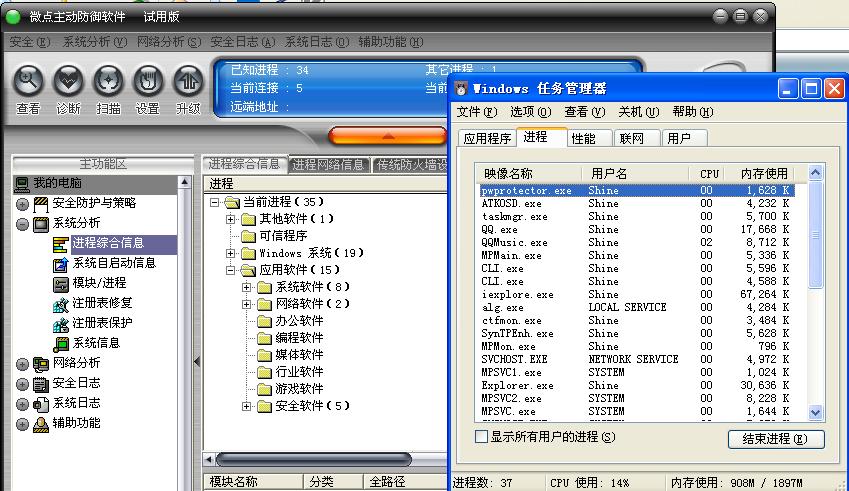Viewport: 849px width, 491px height.
Task: Collapse the 应用软件 (15) tree node
Action: (x=231, y=270)
